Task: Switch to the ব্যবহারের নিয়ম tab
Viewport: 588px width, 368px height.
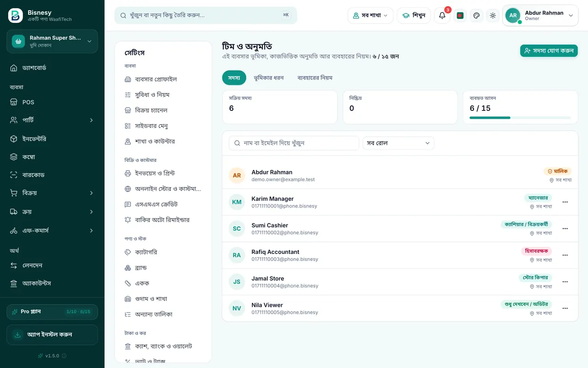Action: pos(315,78)
